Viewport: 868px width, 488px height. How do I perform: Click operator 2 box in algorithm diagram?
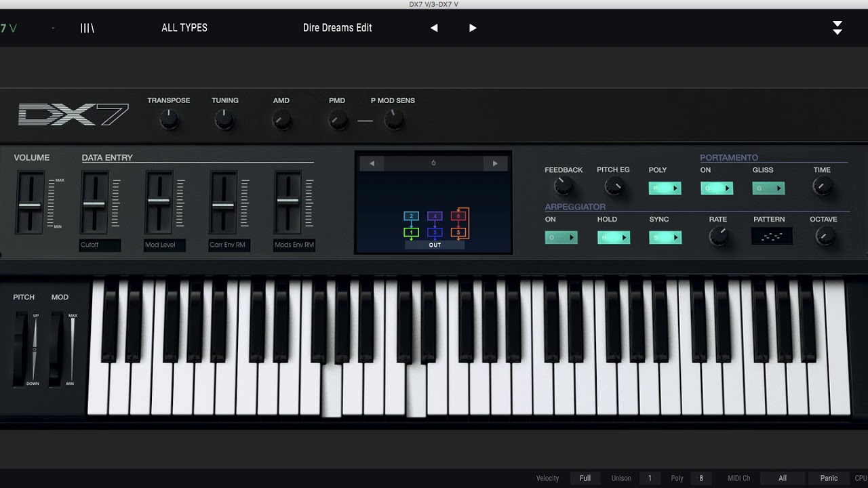point(411,216)
